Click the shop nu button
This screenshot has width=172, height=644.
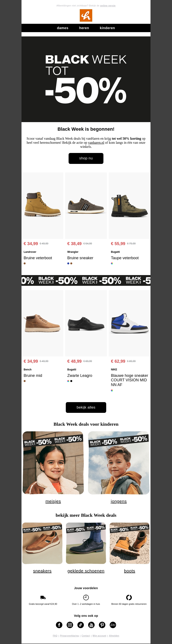coord(86,158)
